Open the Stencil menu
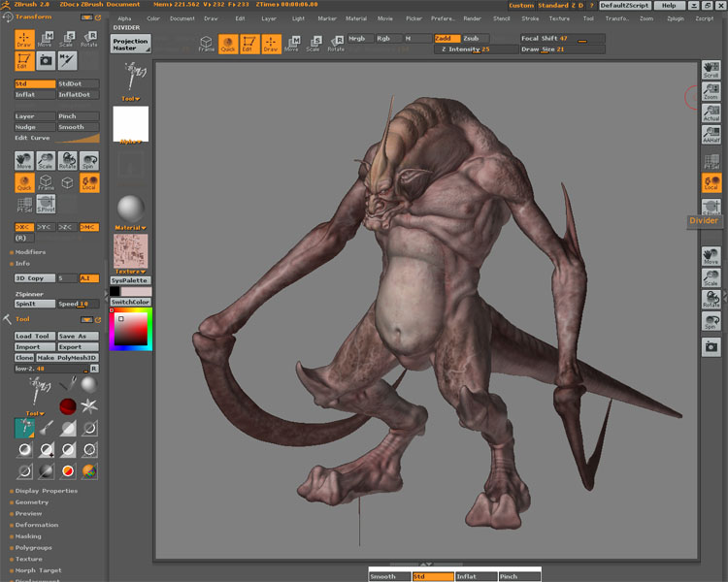728x582 pixels. click(502, 18)
